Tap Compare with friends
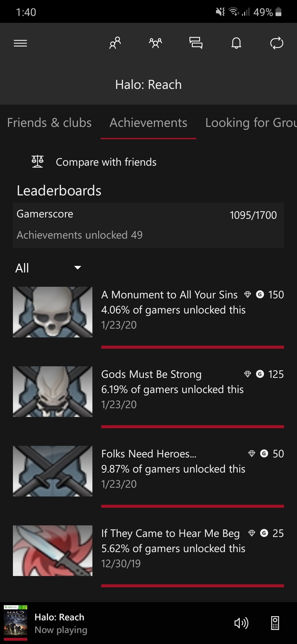This screenshot has width=297, height=644. [x=106, y=162]
